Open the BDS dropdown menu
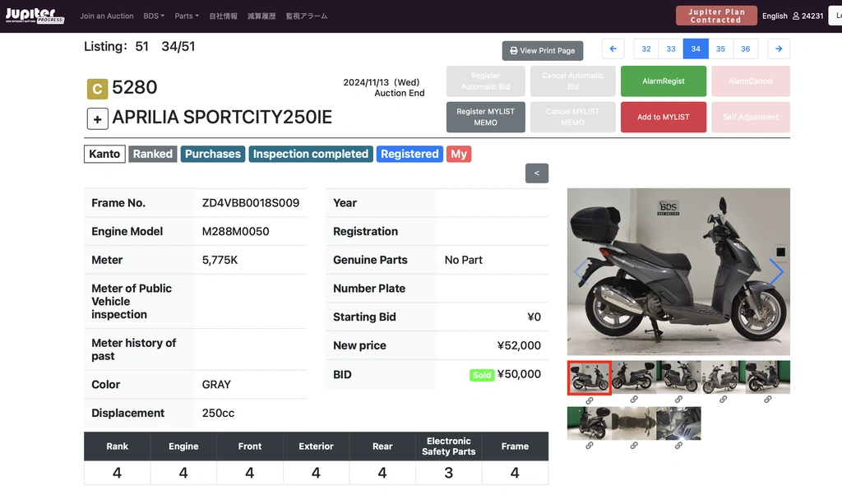Viewport: 842px width, 504px height. (154, 16)
